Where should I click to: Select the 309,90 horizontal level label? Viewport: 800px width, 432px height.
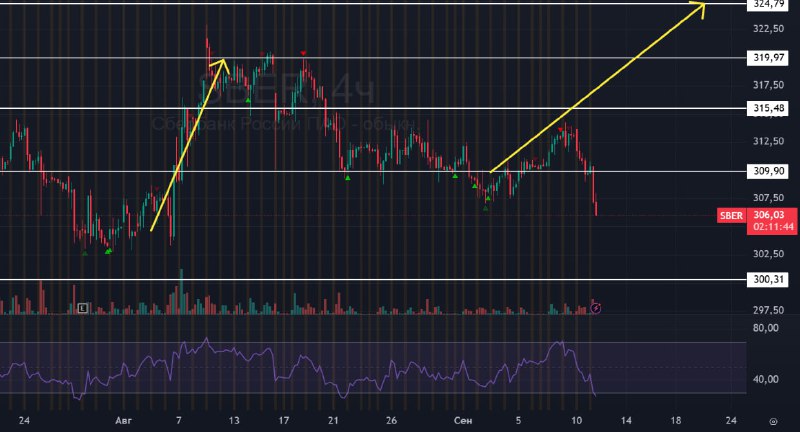point(767,171)
